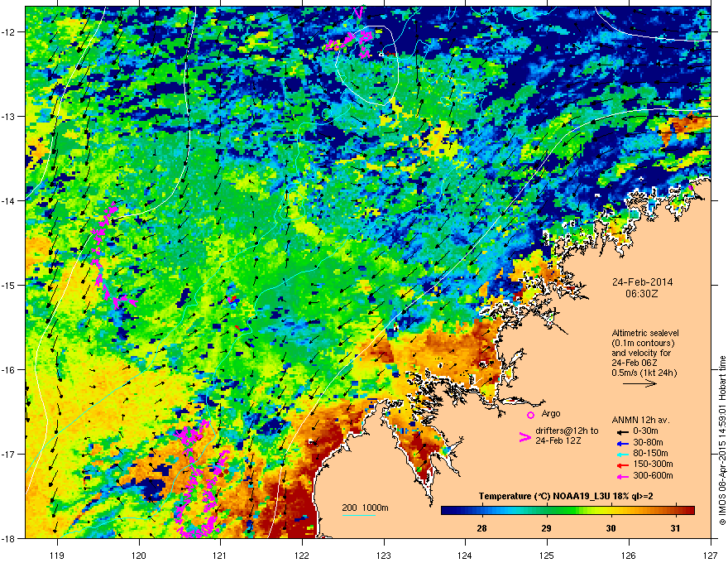Click the colorbar tick label '28'

pos(482,528)
